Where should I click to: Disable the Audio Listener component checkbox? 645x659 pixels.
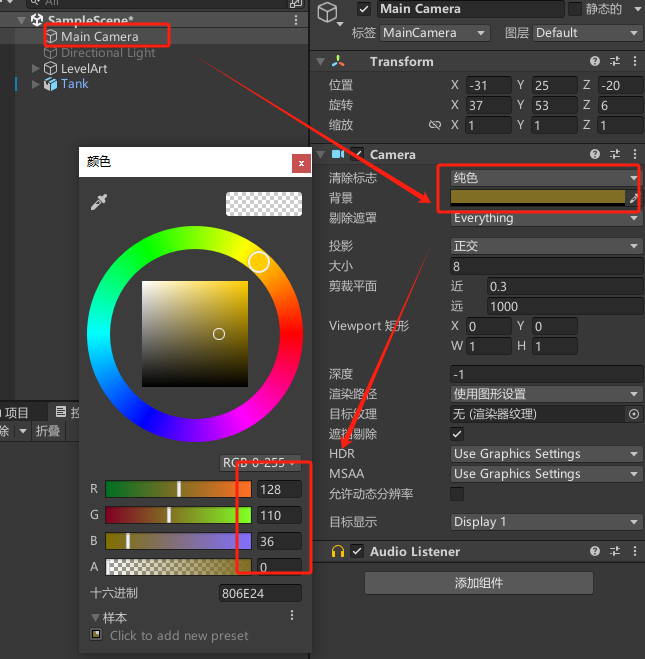pyautogui.click(x=357, y=551)
